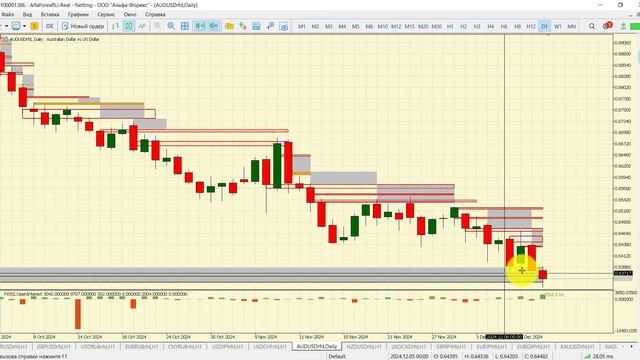Tile chart windows using grid icon
The width and height of the screenshot is (640, 360).
point(185,26)
